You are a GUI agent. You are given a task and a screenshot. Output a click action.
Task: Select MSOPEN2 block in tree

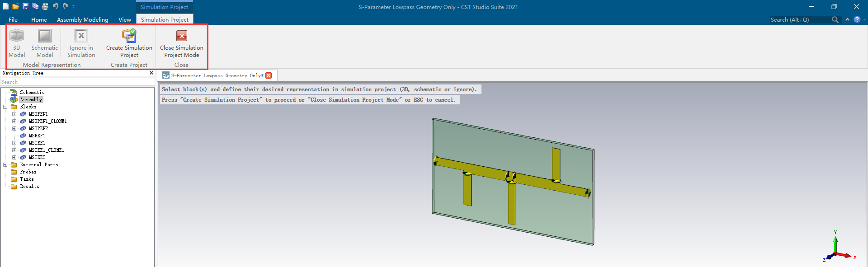pyautogui.click(x=38, y=128)
